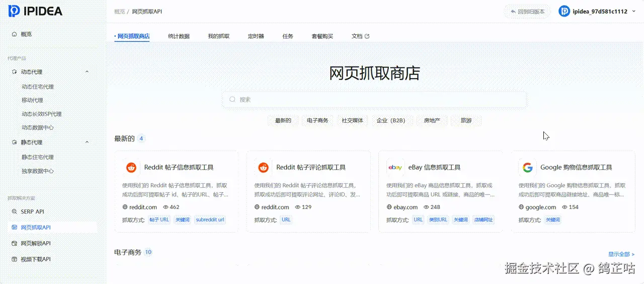The height and width of the screenshot is (284, 644).
Task: Click in the 搜索 search field
Action: pyautogui.click(x=374, y=100)
